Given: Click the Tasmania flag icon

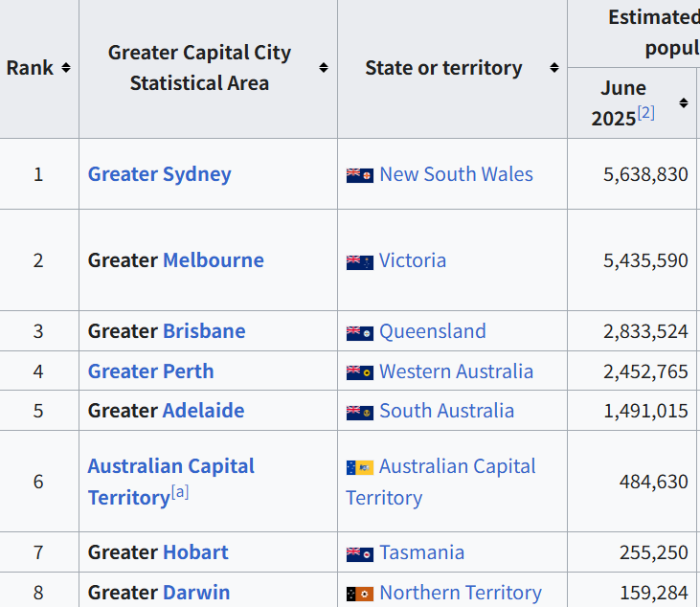Looking at the screenshot, I should (x=360, y=554).
